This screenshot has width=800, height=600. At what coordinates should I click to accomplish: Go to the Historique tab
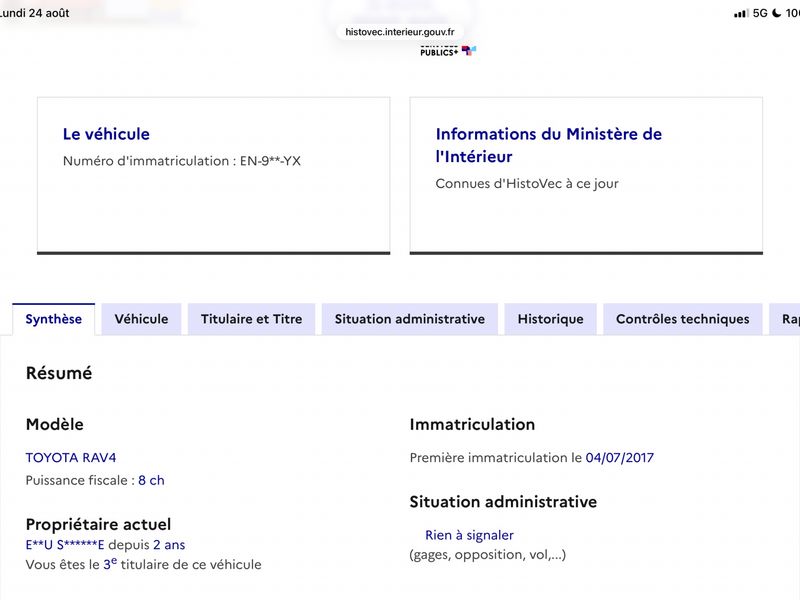tap(551, 319)
